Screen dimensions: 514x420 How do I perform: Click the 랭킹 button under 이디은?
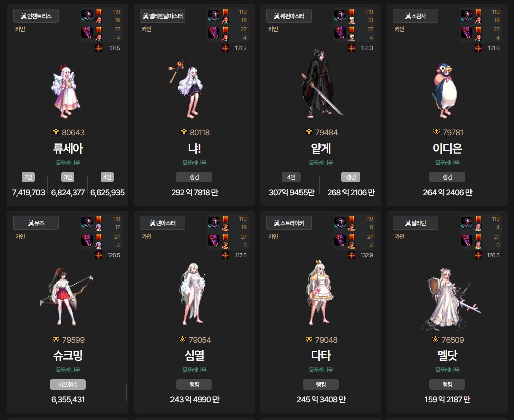[x=447, y=177]
